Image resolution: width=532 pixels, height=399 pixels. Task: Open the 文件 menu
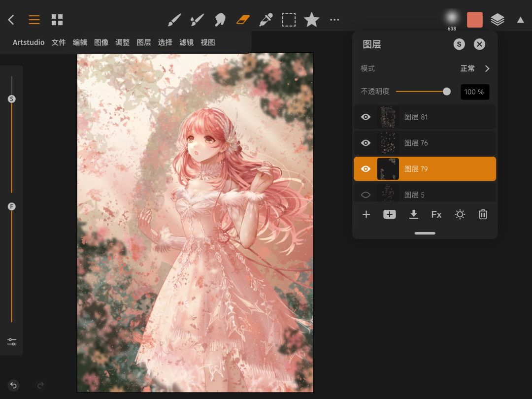coord(59,42)
